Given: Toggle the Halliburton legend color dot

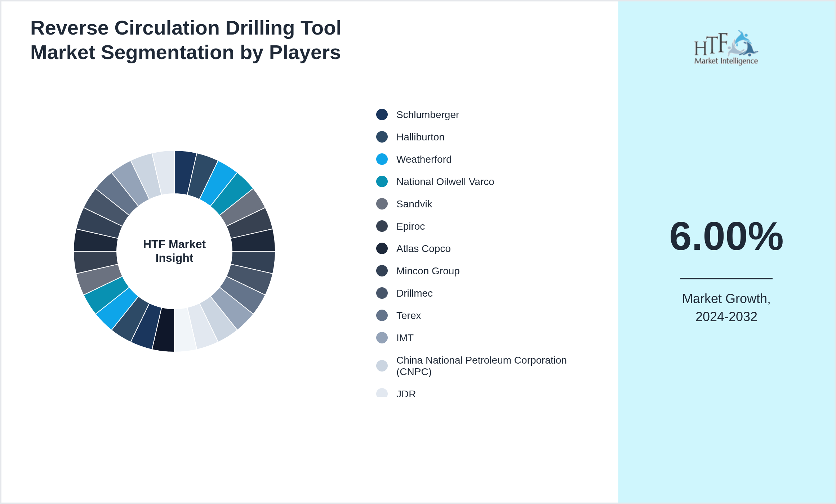Looking at the screenshot, I should tap(382, 137).
